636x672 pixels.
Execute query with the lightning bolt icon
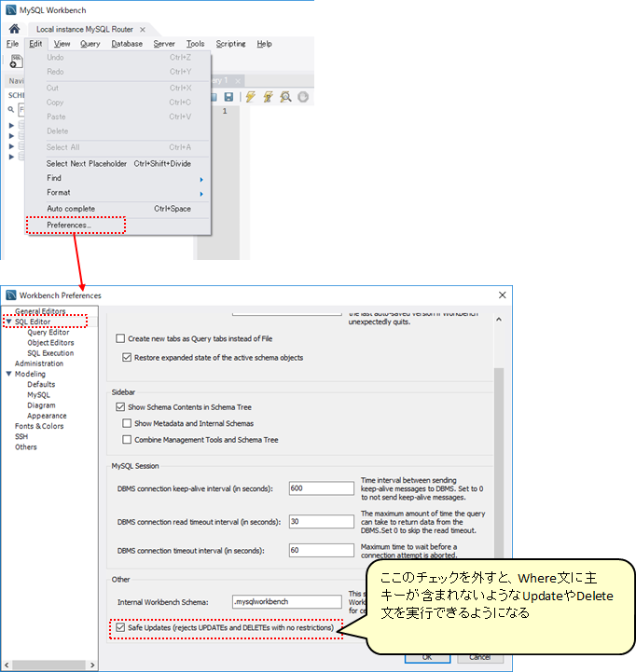click(251, 97)
